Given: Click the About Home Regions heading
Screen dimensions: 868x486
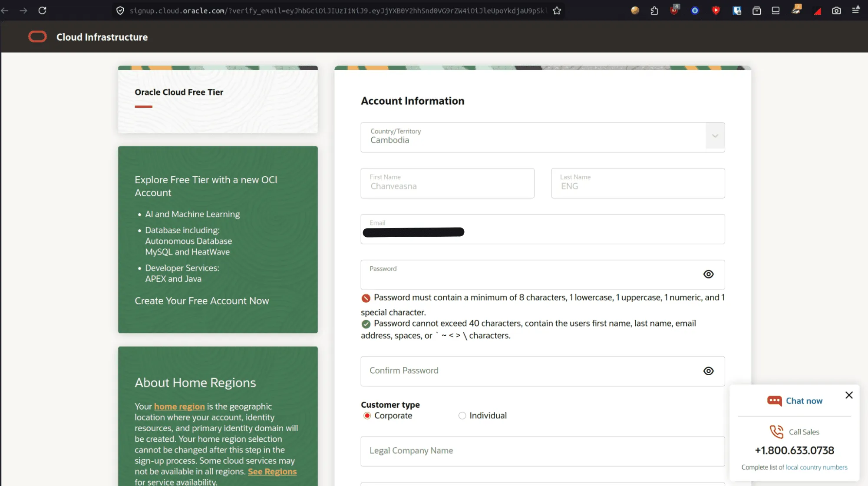Looking at the screenshot, I should [195, 383].
